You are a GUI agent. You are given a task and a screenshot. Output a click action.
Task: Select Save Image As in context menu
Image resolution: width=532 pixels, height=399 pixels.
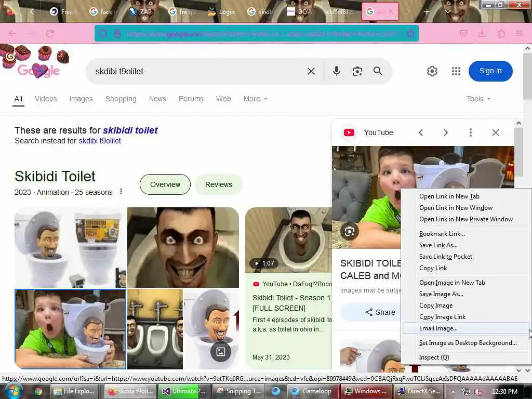[x=466, y=294]
